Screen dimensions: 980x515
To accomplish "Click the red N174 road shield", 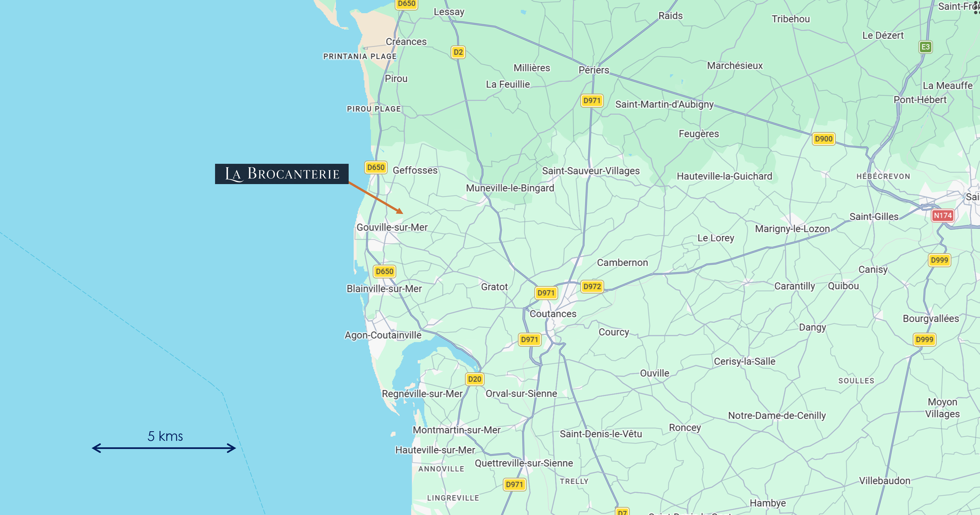I will pos(942,216).
